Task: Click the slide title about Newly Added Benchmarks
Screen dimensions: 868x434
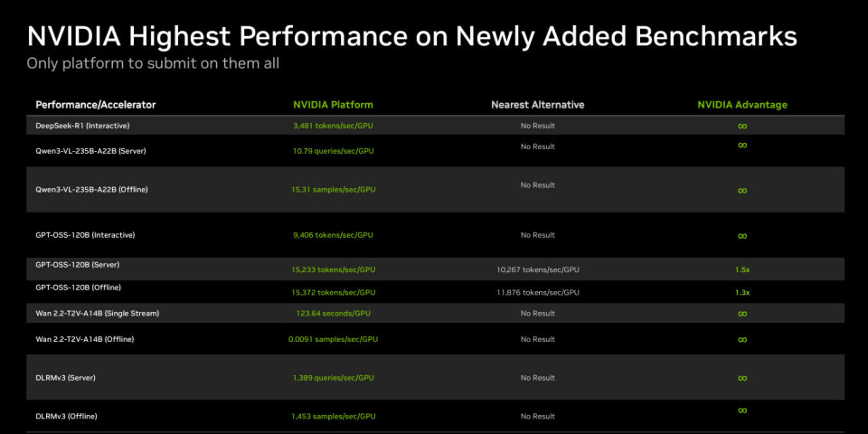Action: (411, 36)
